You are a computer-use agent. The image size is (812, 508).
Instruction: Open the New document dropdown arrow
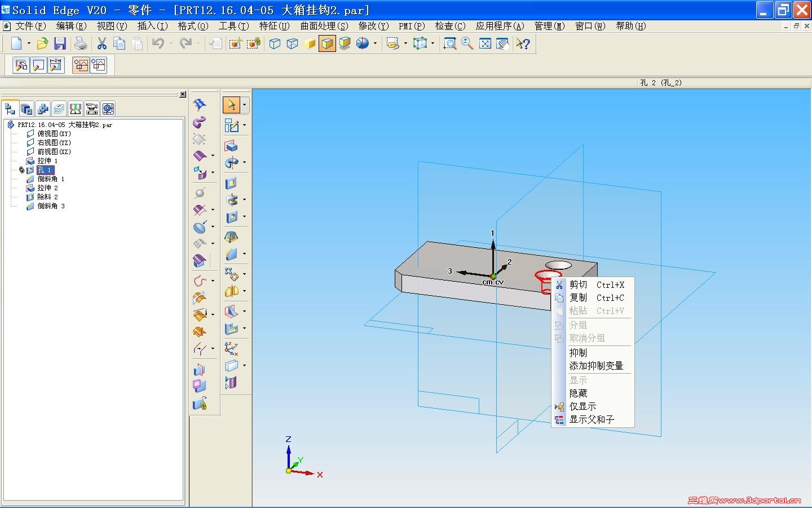click(29, 43)
